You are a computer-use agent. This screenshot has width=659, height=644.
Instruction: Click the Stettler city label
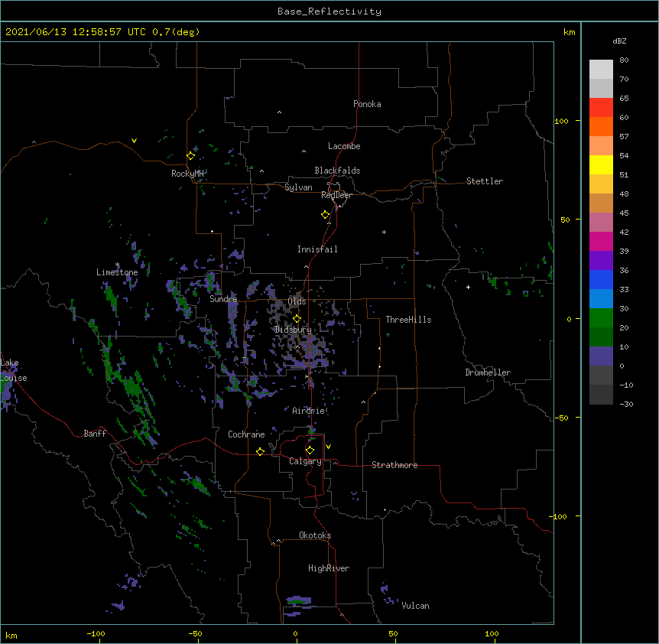click(x=485, y=181)
